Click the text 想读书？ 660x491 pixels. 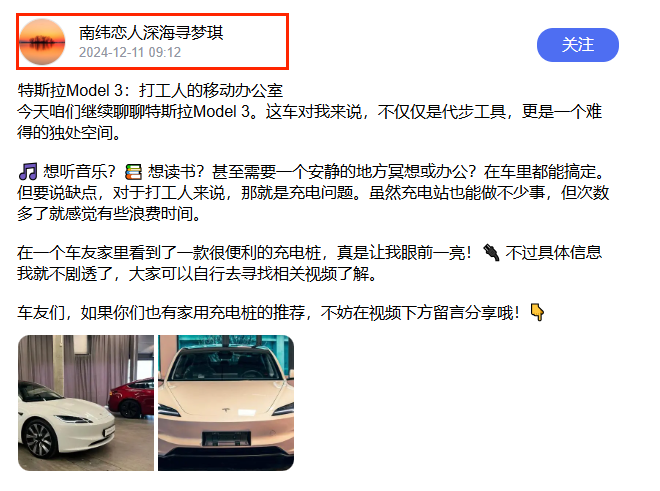click(x=176, y=172)
